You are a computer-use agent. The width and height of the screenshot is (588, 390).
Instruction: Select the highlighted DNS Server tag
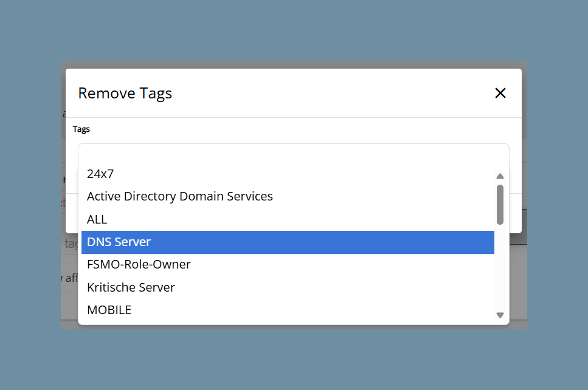[288, 242]
